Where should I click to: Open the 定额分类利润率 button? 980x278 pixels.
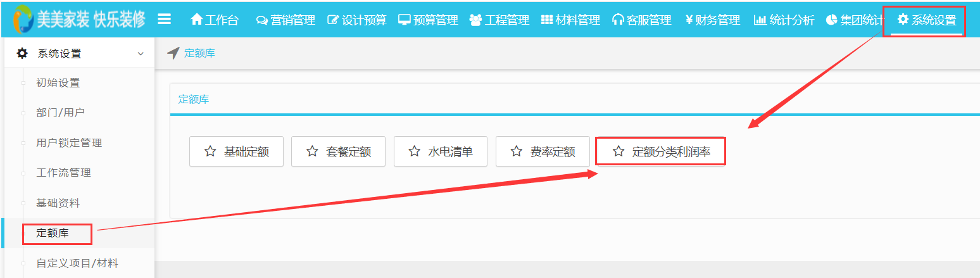pyautogui.click(x=660, y=152)
